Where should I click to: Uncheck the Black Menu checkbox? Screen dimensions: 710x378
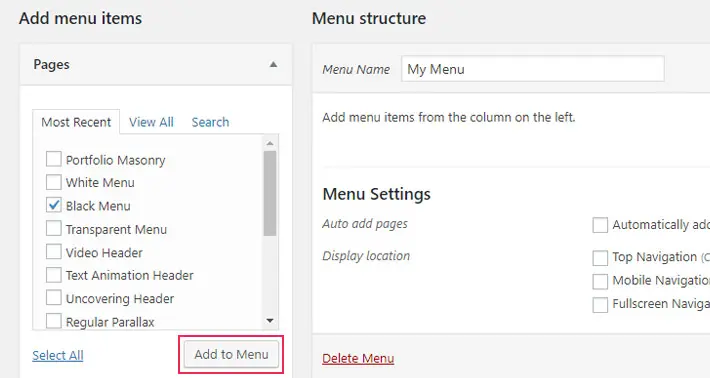(53, 205)
